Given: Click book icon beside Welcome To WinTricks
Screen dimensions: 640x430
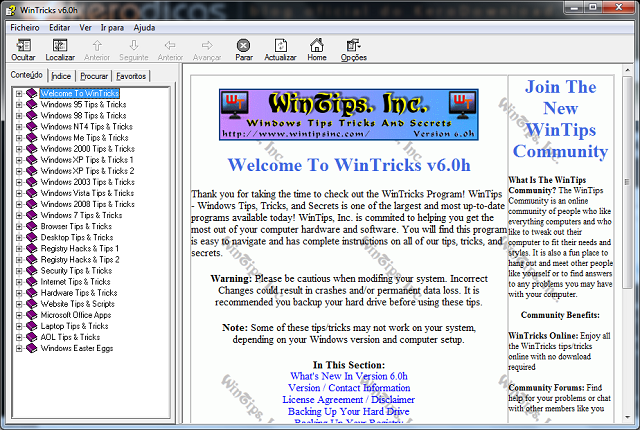Looking at the screenshot, I should point(31,93).
